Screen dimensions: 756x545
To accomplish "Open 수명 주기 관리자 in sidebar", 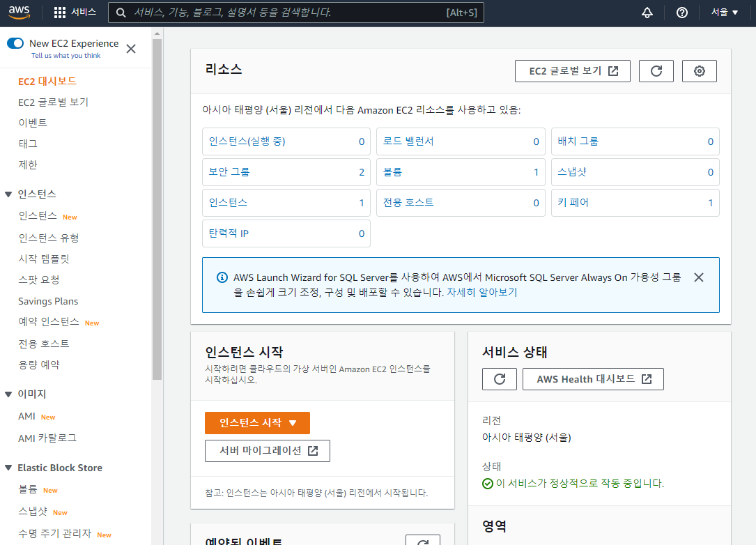I will click(x=55, y=533).
